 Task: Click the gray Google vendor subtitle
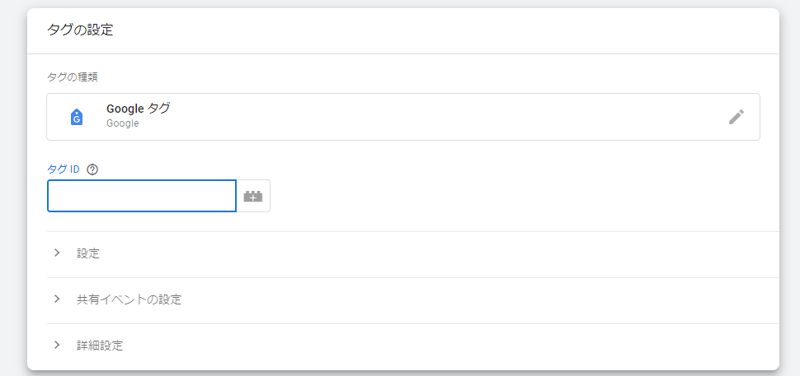tap(122, 123)
